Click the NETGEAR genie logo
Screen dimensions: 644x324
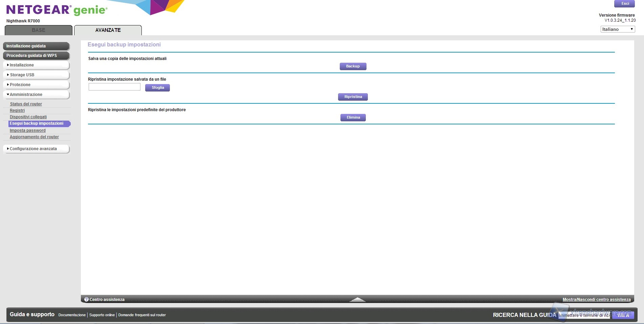(57, 10)
